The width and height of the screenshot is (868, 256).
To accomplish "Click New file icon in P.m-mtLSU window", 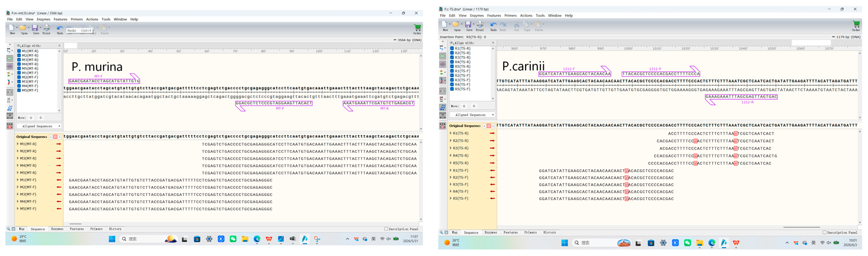I will tap(12, 28).
